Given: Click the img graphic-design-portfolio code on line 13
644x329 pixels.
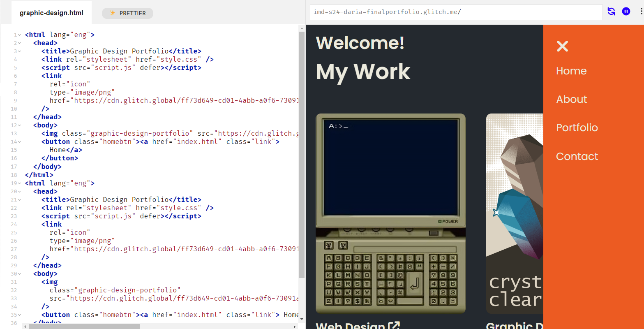Looking at the screenshot, I should click(x=170, y=134).
